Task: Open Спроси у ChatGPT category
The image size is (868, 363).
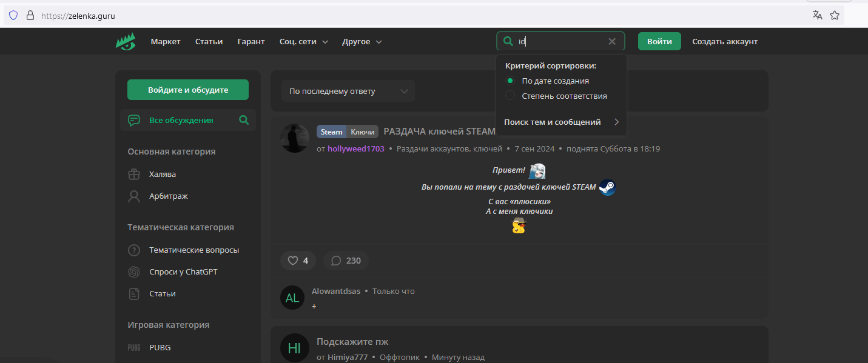Action: point(183,271)
